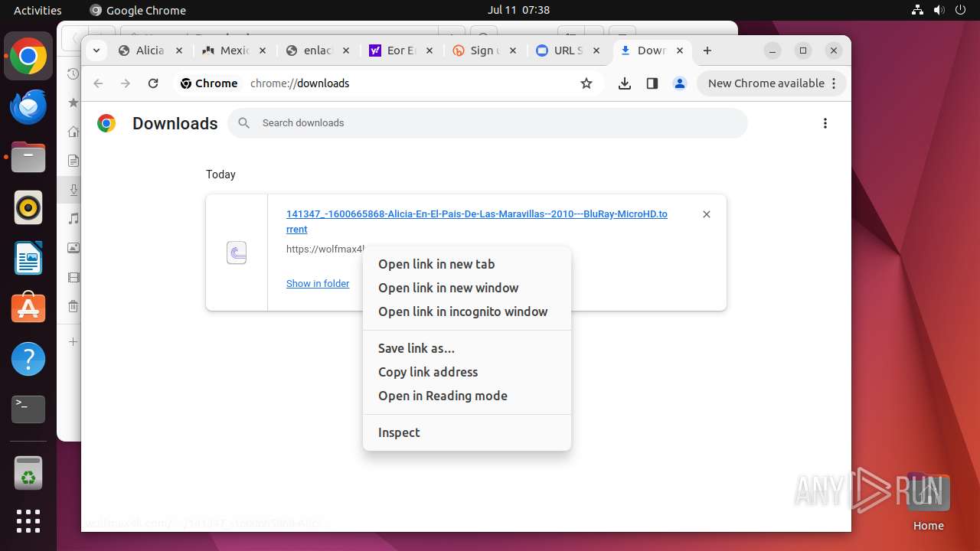Open Terminal from the dock
This screenshot has height=551, width=980.
coord(28,409)
